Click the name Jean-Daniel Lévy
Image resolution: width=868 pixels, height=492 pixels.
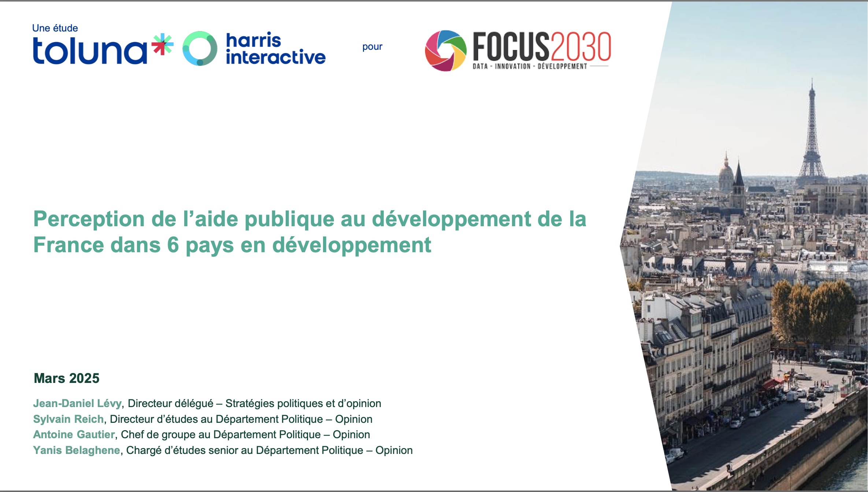pyautogui.click(x=77, y=403)
